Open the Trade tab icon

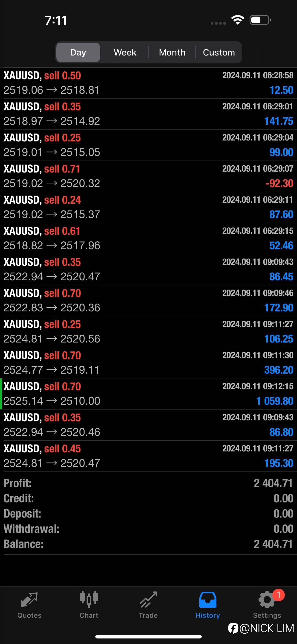tap(148, 599)
